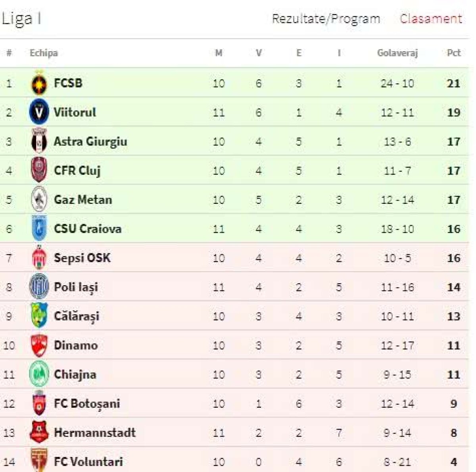This screenshot has width=476, height=472.
Task: Open the FC Voluntari team name
Action: [x=88, y=462]
